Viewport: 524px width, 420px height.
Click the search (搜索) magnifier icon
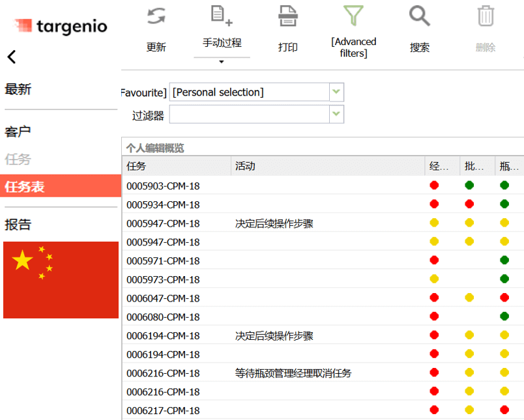419,16
